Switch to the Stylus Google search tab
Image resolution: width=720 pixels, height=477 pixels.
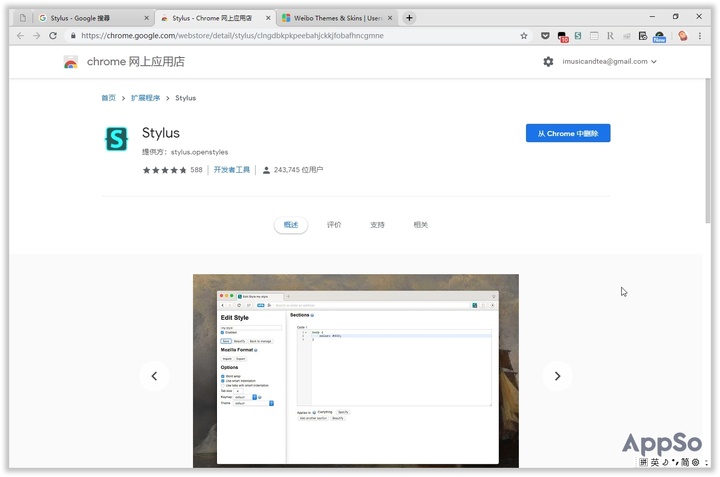tap(94, 18)
